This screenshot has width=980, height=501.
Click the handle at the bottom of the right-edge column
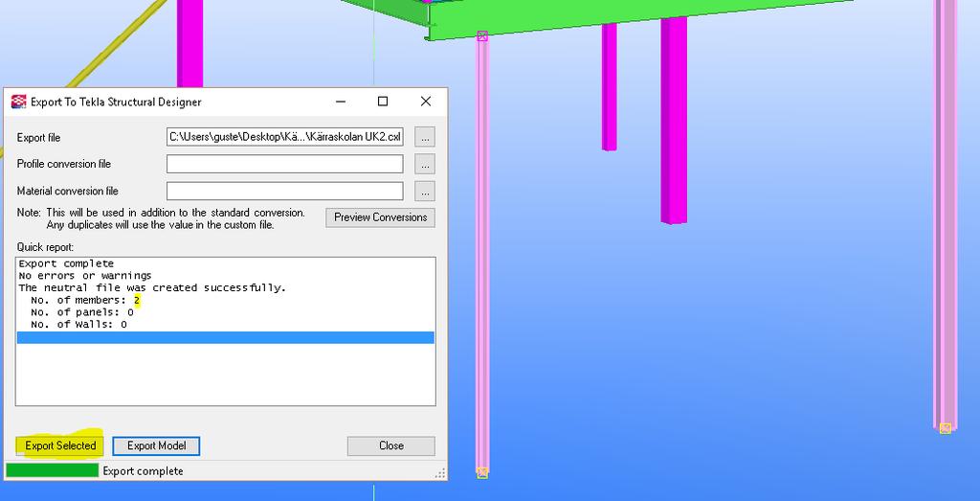(945, 428)
